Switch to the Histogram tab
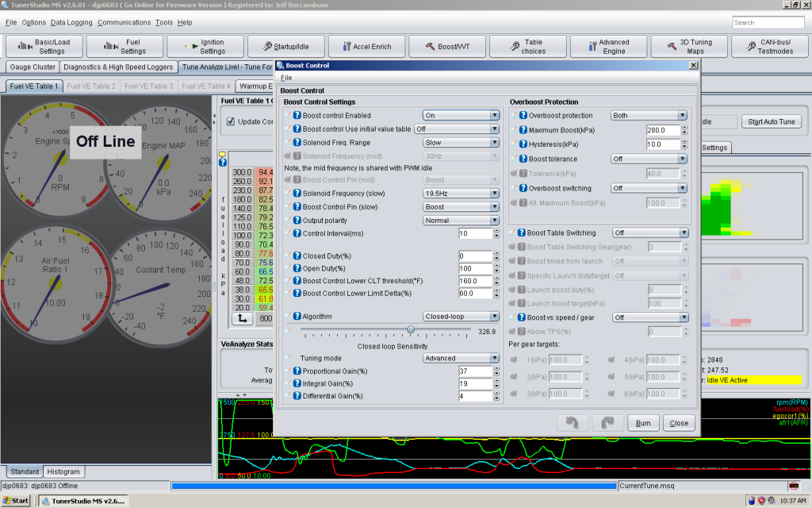812x508 pixels. [x=63, y=471]
